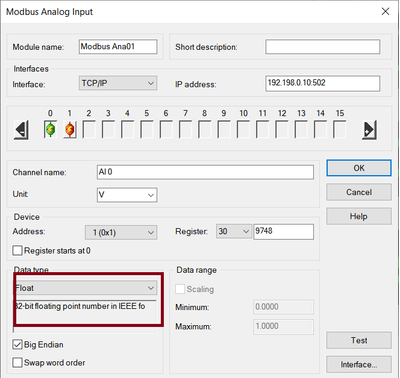Select empty channel slot 4
The width and height of the screenshot is (400, 378).
128,129
